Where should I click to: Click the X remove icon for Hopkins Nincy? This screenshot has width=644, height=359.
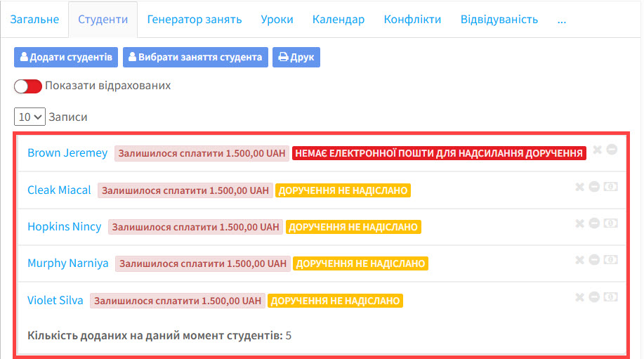[579, 223]
